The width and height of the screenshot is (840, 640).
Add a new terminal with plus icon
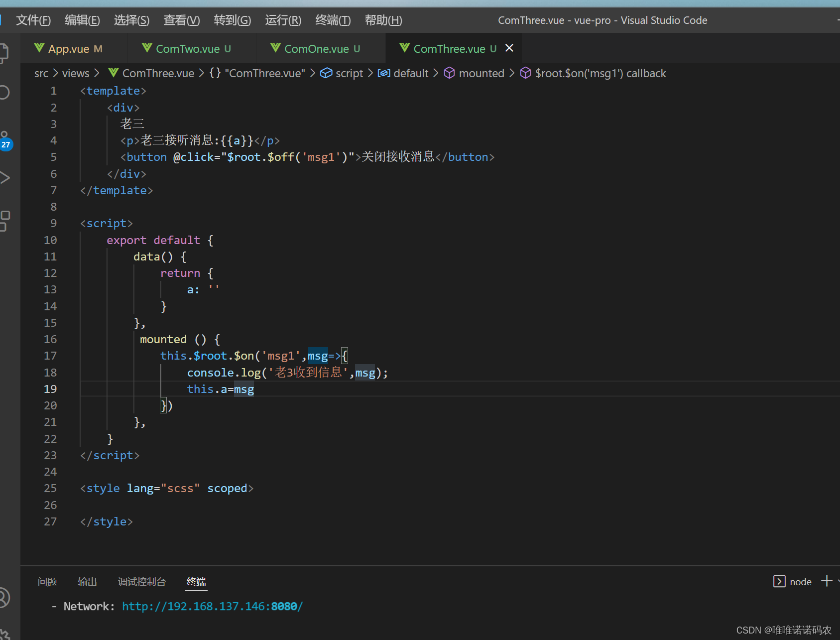827,581
